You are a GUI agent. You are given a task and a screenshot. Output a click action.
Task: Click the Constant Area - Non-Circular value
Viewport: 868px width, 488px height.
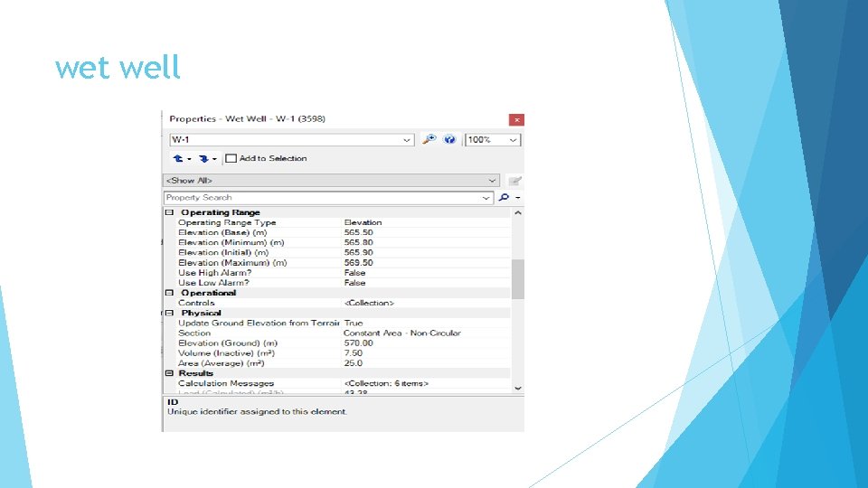click(x=402, y=333)
